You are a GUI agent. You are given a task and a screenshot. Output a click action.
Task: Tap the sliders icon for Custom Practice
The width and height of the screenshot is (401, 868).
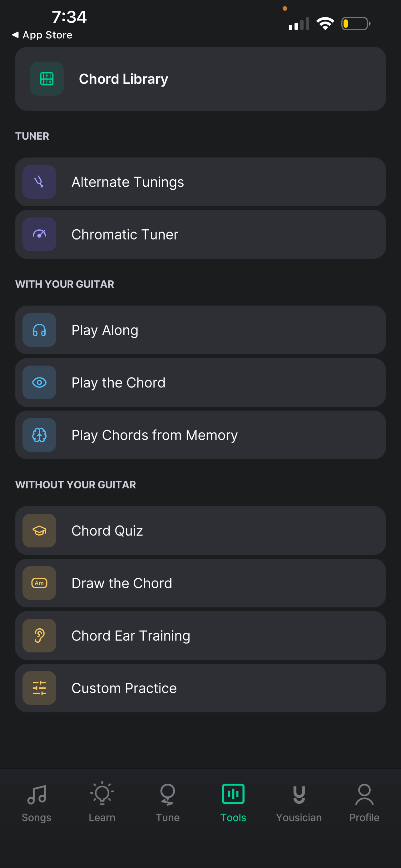click(x=39, y=688)
